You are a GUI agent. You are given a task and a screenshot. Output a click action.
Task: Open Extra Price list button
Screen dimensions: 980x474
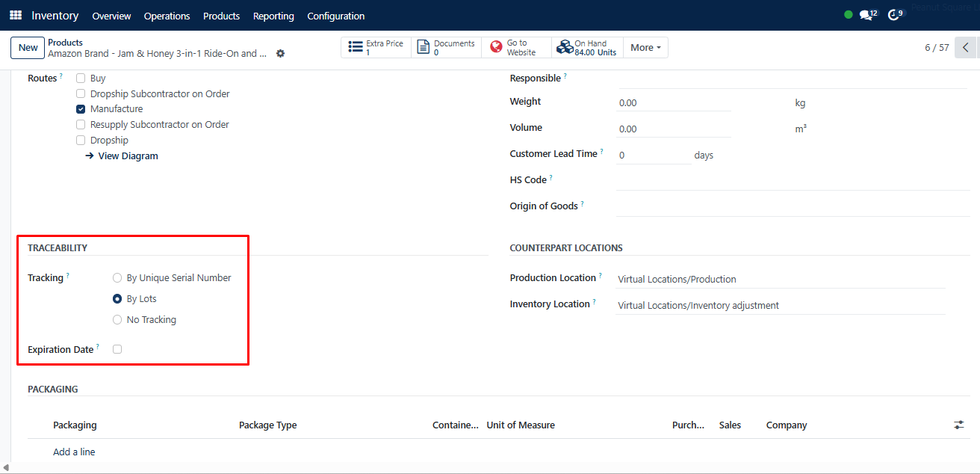(x=376, y=48)
